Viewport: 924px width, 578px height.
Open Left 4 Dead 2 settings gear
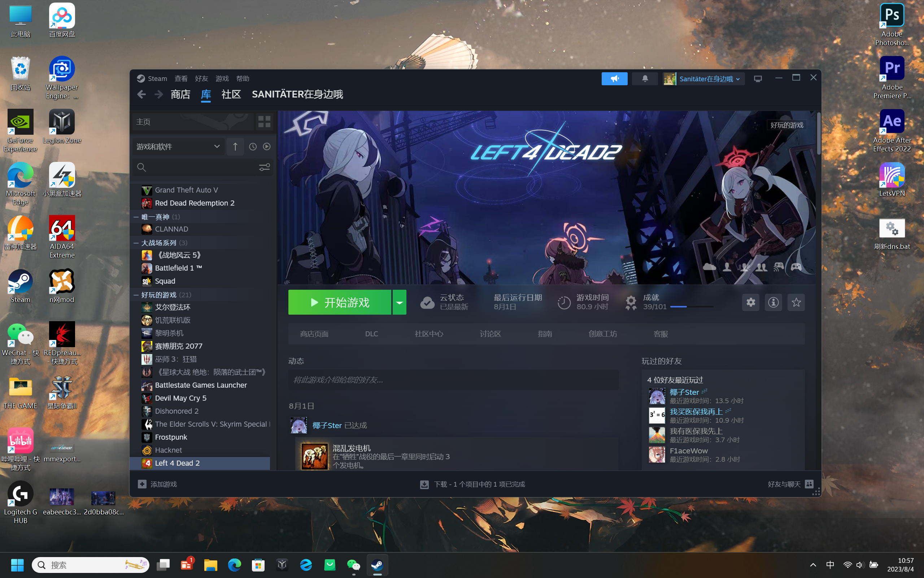click(751, 302)
